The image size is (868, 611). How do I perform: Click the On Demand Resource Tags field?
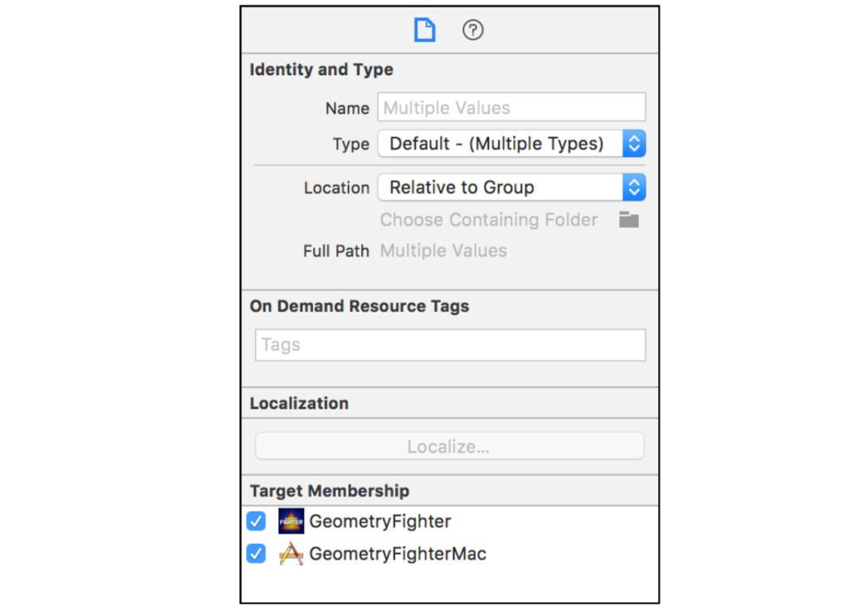(450, 345)
